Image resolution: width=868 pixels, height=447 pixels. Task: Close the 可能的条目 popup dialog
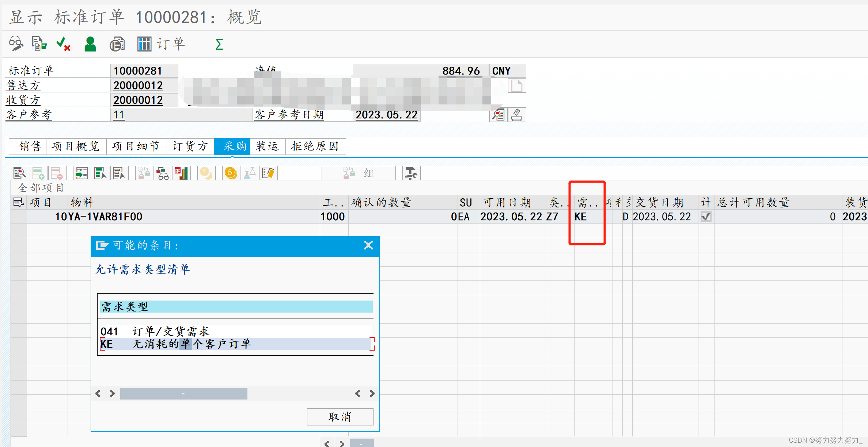368,245
